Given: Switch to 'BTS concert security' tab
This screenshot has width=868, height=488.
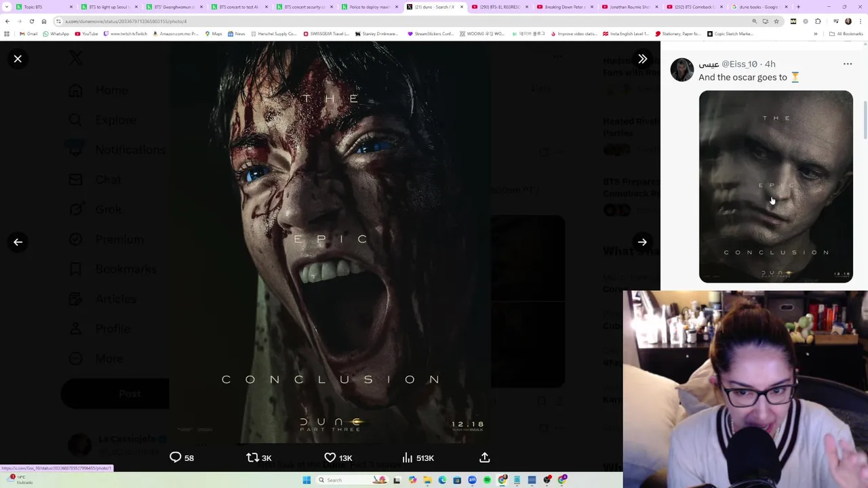Looking at the screenshot, I should pos(304,7).
